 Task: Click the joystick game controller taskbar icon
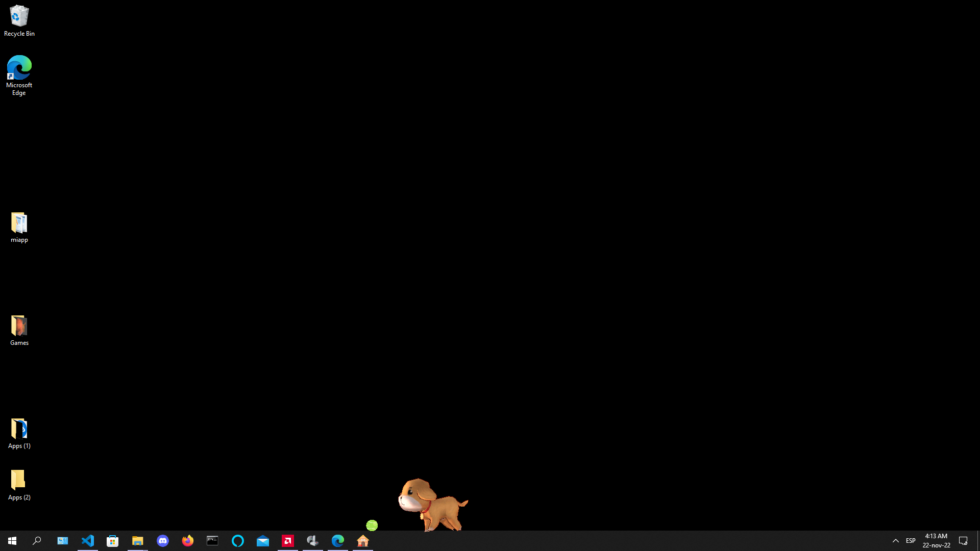coord(313,541)
